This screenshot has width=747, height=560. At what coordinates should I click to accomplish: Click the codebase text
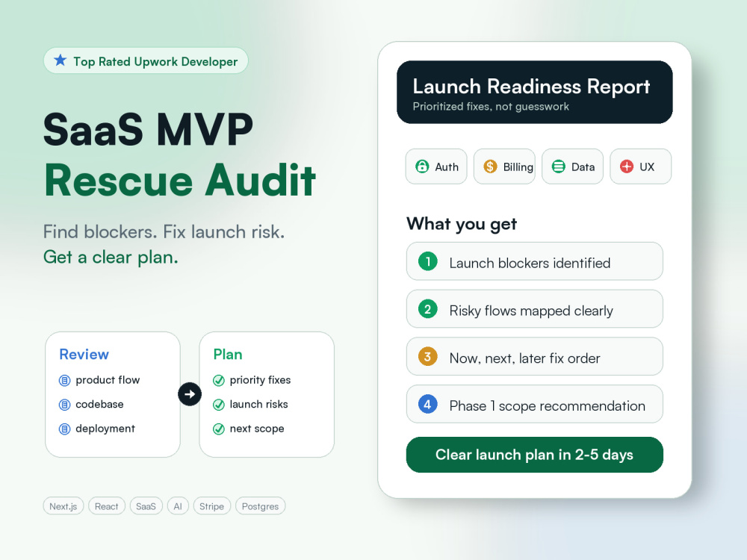(x=99, y=404)
